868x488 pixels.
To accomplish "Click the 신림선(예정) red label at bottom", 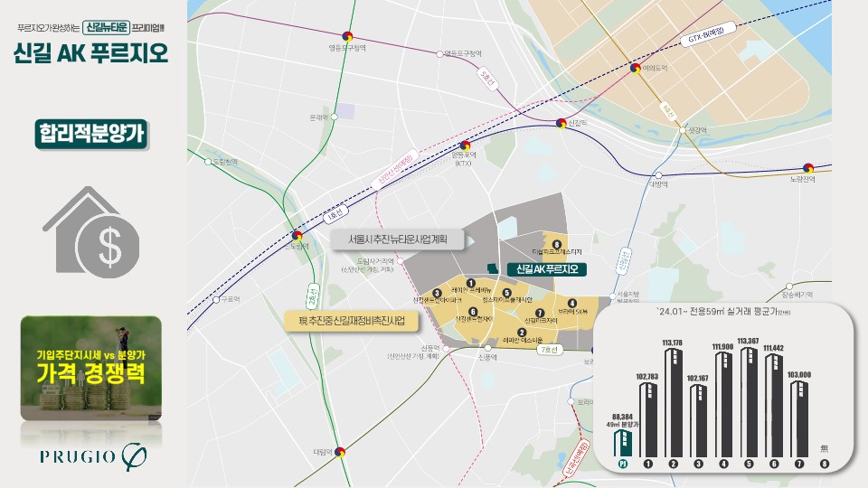I will click(576, 459).
